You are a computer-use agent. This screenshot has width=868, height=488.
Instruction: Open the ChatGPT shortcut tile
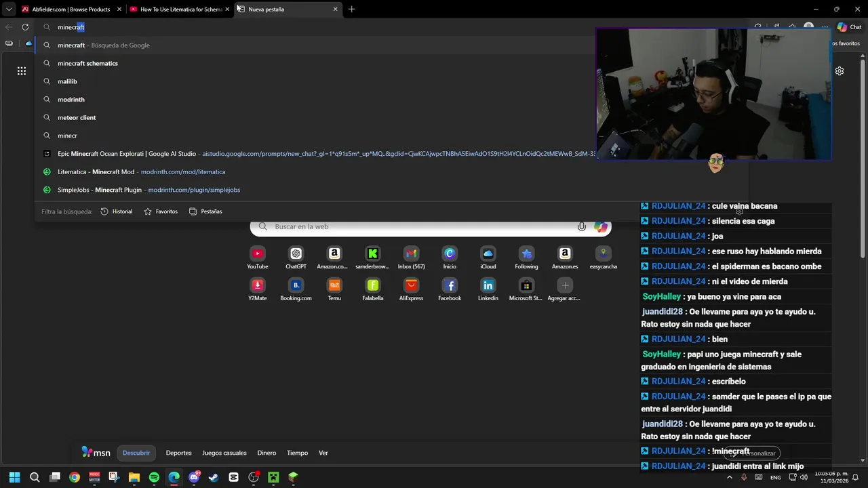(296, 258)
